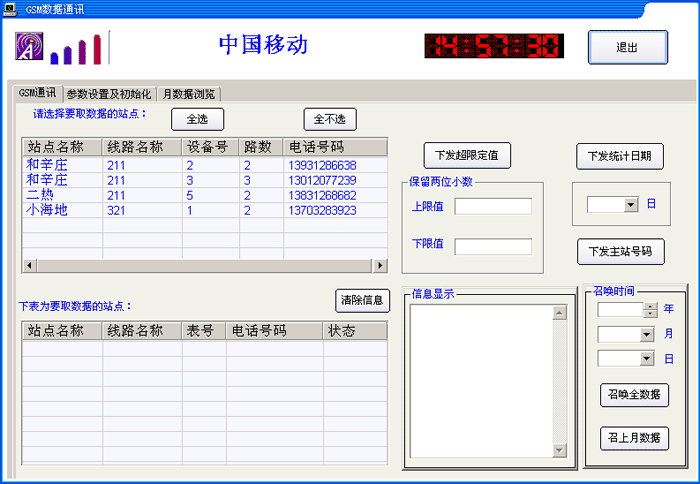
Task: Click the red LED clock display
Action: [x=494, y=46]
